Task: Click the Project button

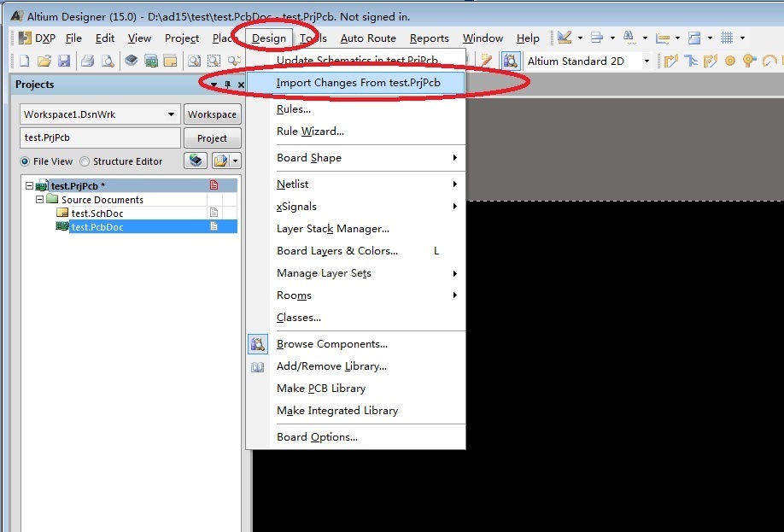Action: tap(212, 138)
